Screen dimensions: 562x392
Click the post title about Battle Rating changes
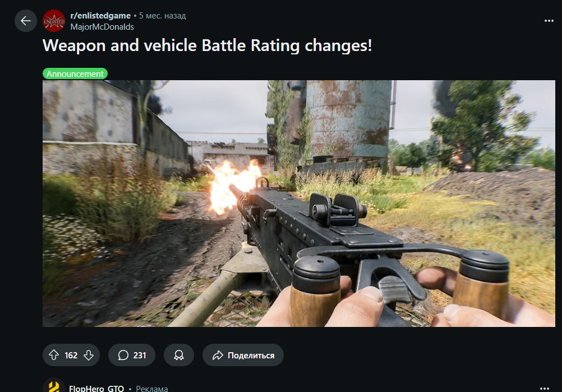tap(207, 45)
